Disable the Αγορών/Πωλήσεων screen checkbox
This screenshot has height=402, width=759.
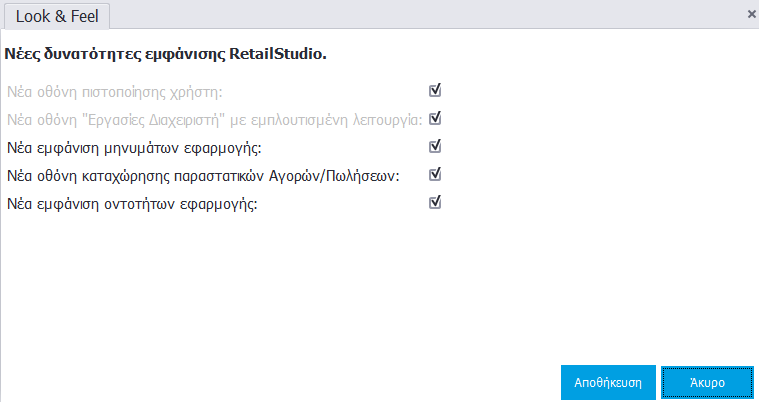435,175
